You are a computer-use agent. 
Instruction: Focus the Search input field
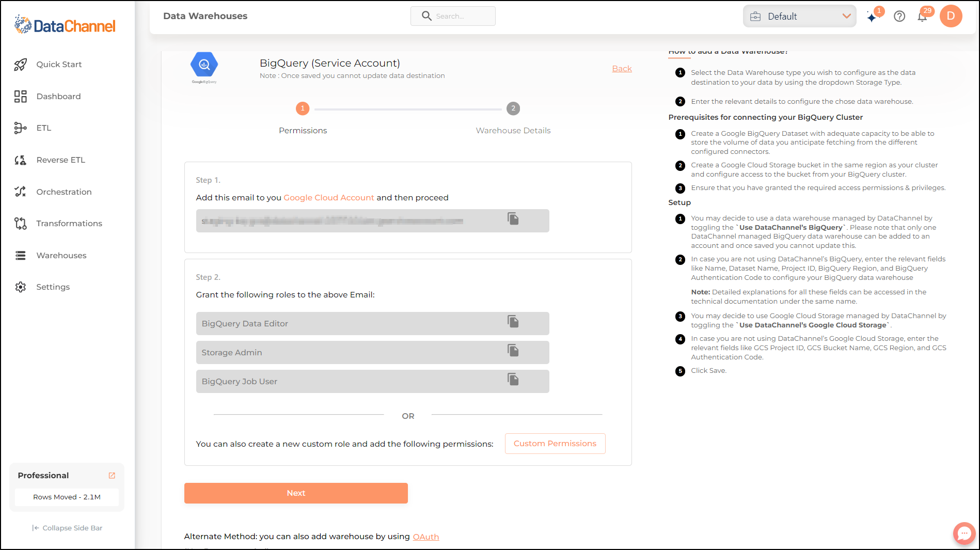453,16
